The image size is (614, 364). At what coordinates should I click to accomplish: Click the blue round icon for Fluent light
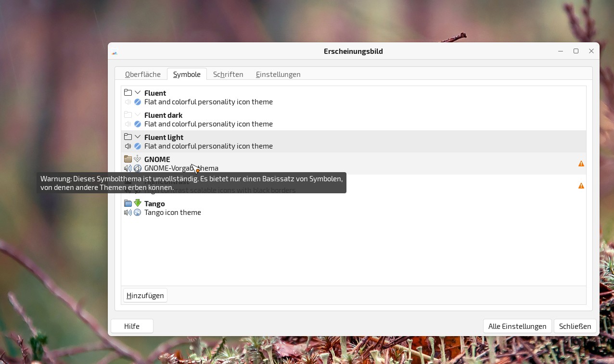pos(138,146)
